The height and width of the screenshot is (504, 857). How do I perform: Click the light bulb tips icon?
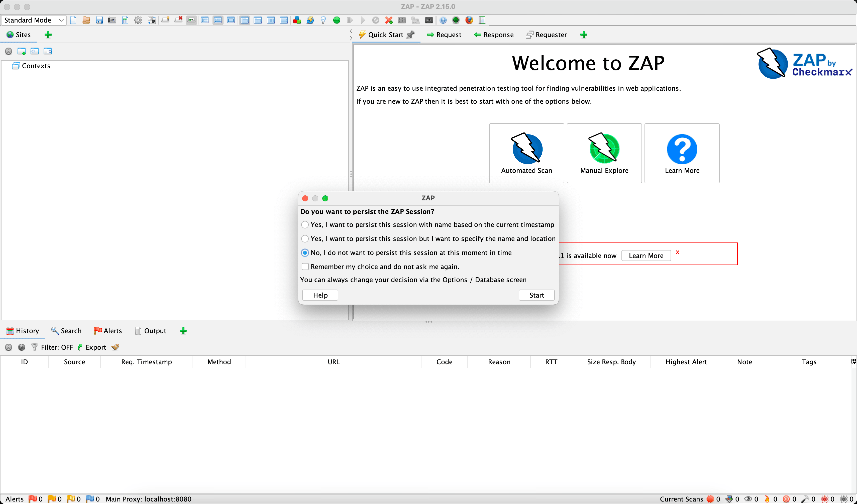323,20
